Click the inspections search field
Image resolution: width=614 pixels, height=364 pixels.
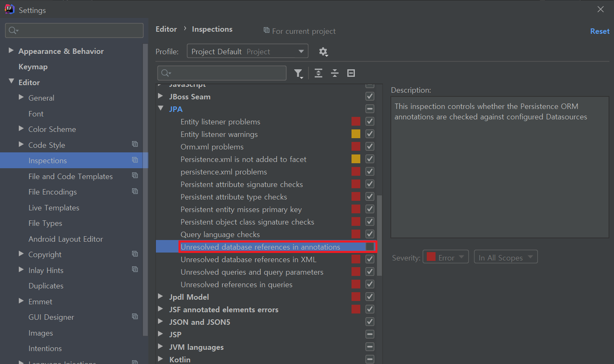pyautogui.click(x=222, y=73)
